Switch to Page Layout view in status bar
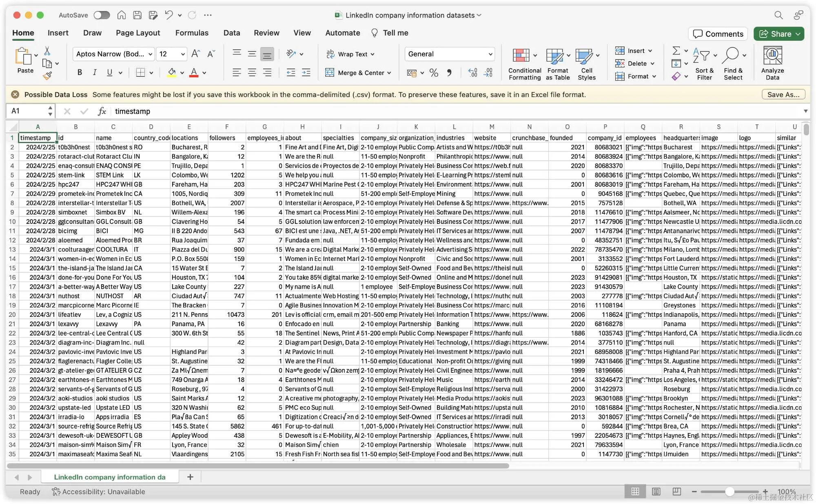 click(x=656, y=491)
